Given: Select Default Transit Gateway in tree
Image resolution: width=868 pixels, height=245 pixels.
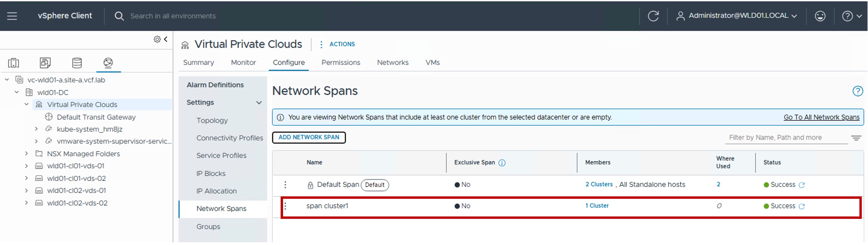Looking at the screenshot, I should (96, 117).
